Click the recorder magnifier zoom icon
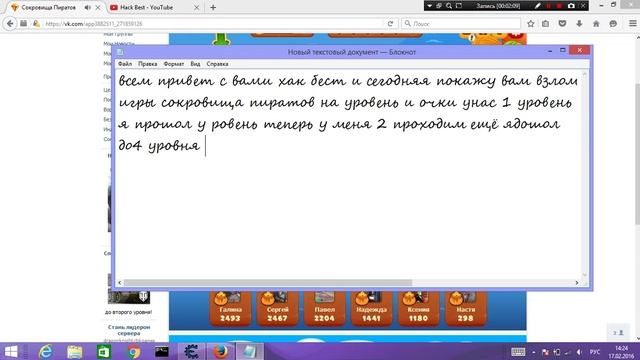640x360 pixels. click(449, 6)
